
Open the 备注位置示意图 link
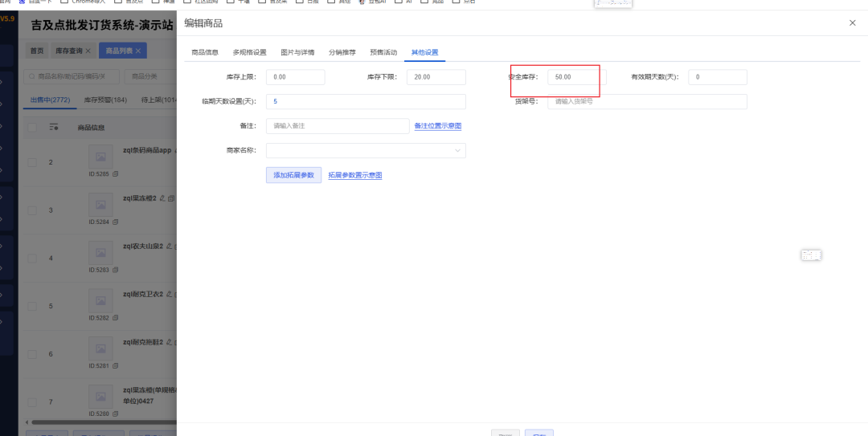(x=438, y=126)
